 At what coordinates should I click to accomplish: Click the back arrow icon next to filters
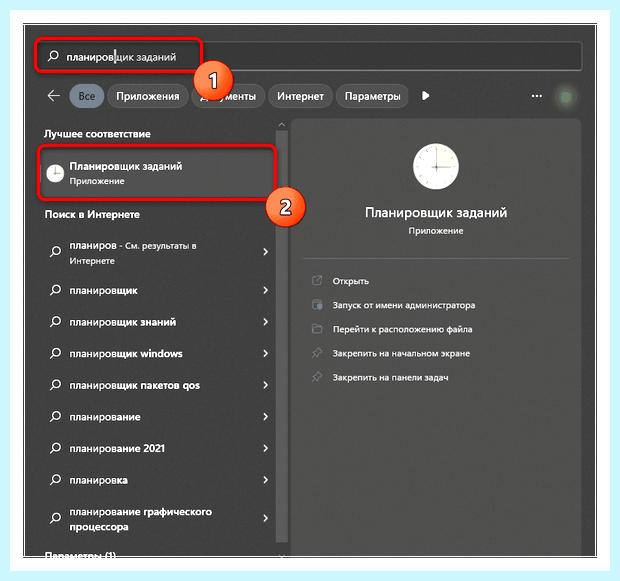coord(53,96)
